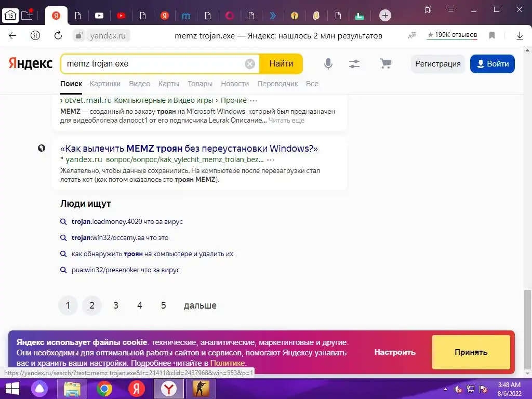Switch to the pink ring icon tab

click(229, 16)
